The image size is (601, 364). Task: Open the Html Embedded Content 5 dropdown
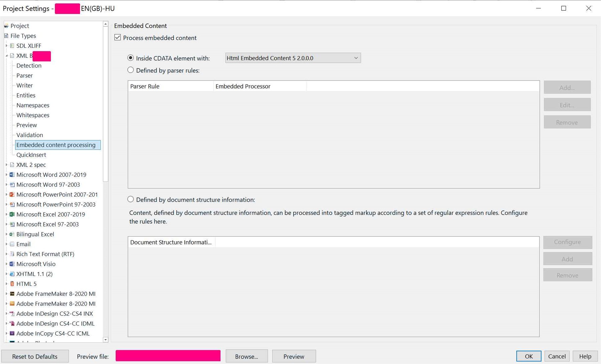click(x=293, y=58)
